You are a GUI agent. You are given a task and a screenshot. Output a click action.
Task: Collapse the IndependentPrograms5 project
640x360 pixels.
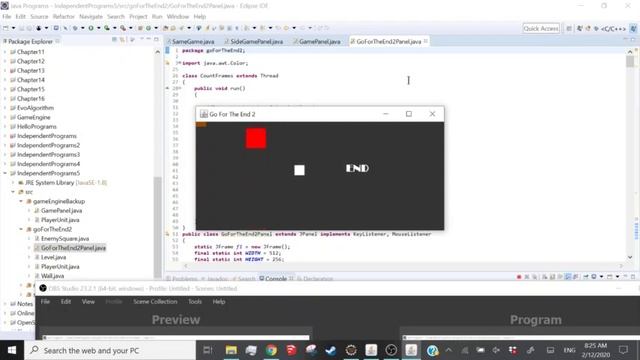(5, 173)
